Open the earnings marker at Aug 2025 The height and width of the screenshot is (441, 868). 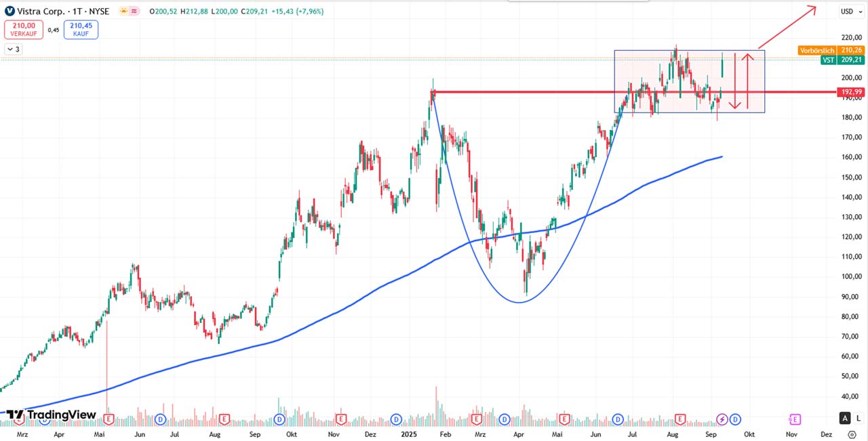679,419
